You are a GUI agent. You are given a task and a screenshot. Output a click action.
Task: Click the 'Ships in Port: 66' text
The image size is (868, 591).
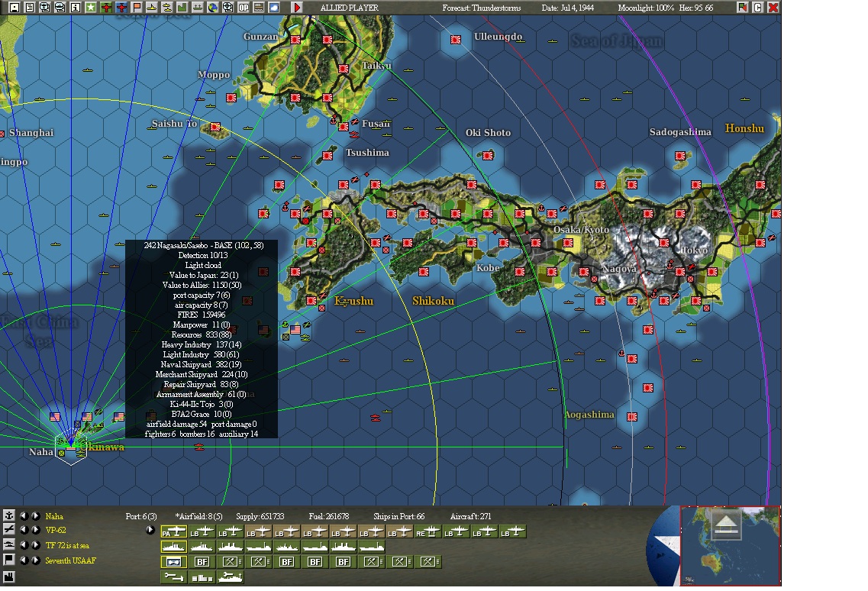(399, 516)
